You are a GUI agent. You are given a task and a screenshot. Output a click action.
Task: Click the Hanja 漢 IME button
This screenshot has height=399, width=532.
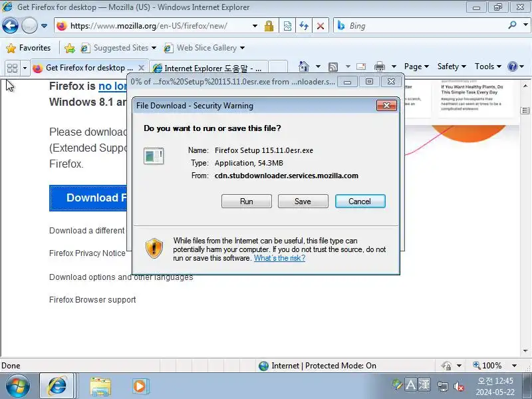pyautogui.click(x=424, y=385)
